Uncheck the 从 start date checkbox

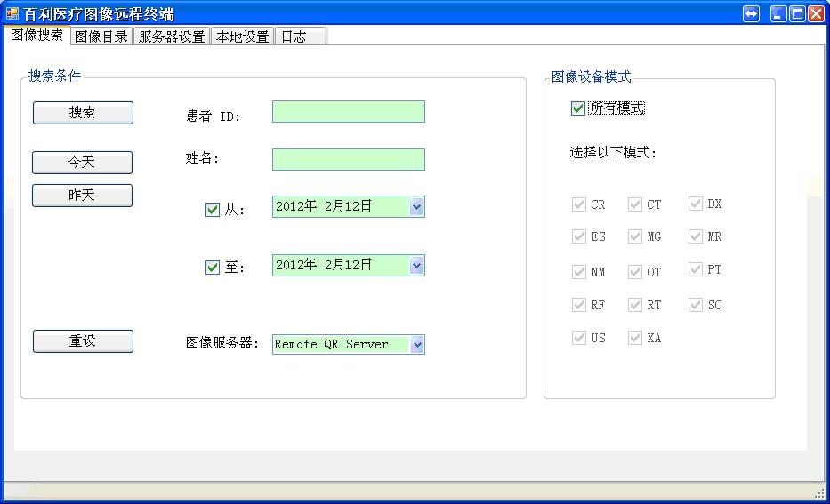pyautogui.click(x=213, y=210)
